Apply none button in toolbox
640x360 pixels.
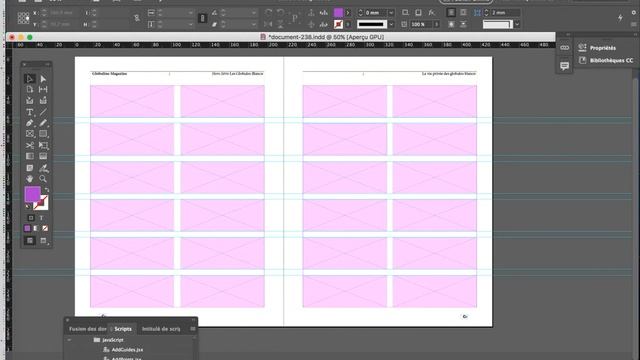[45, 229]
